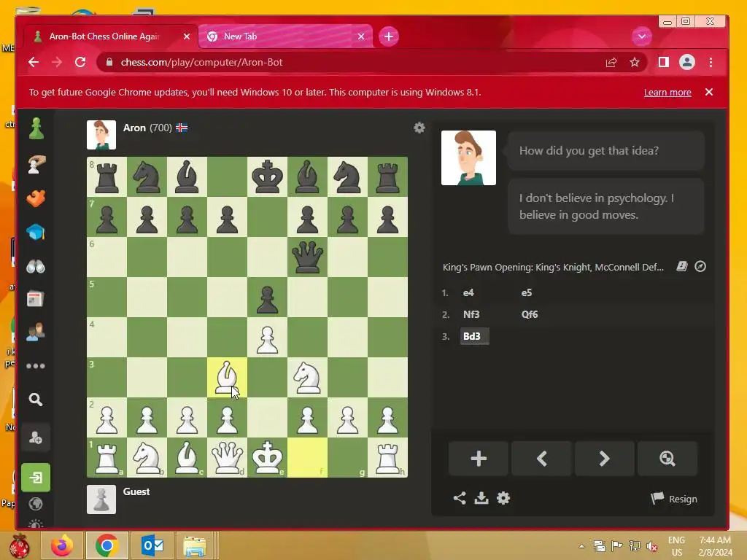
Task: Resign the game
Action: coord(674,499)
